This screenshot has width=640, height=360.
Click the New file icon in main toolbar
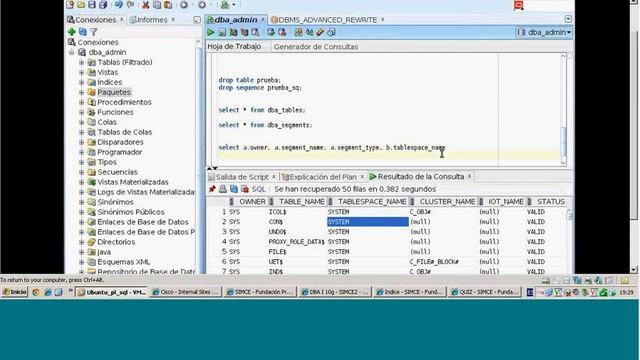[71, 4]
